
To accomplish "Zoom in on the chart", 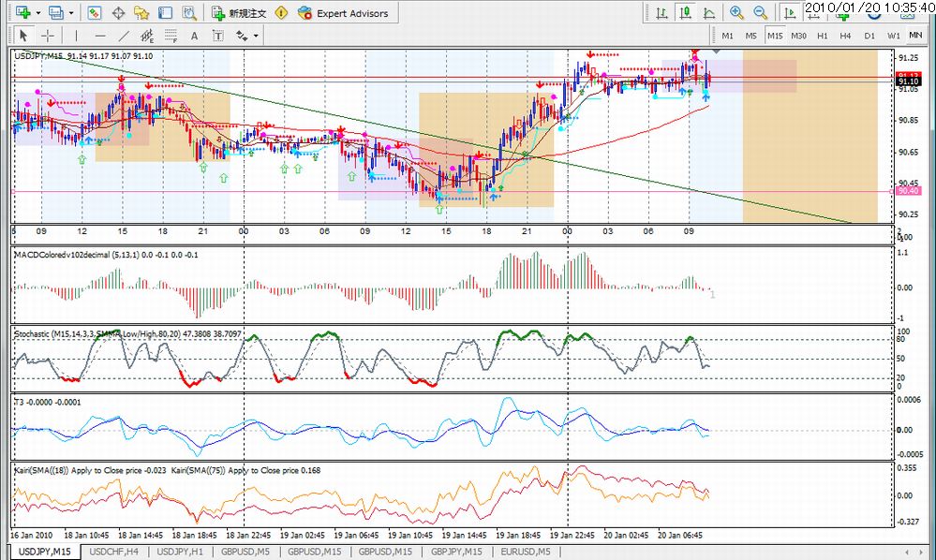I will click(736, 12).
